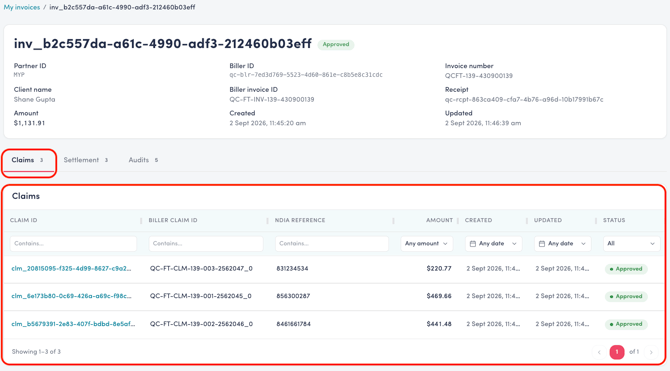
Task: Focus the NDIA Reference Contains filter field
Action: click(332, 244)
